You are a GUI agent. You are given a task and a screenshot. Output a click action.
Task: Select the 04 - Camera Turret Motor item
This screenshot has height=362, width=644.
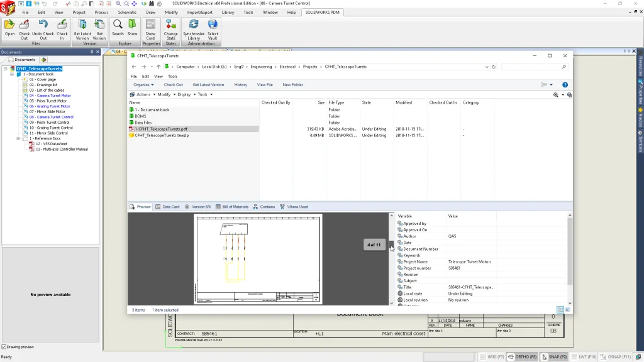click(x=50, y=95)
